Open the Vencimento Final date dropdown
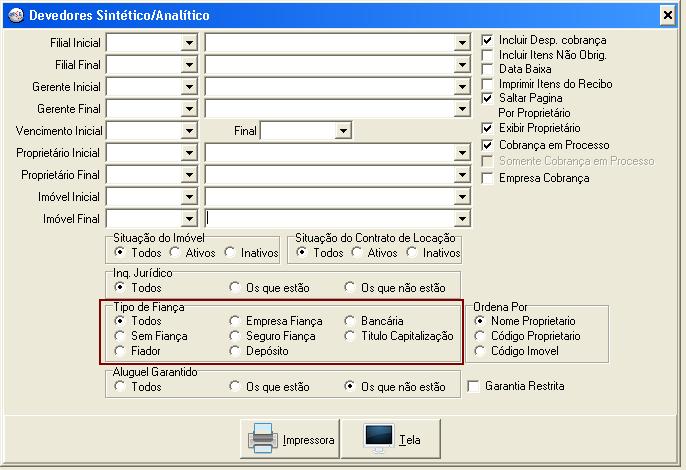Viewport: 686px width, 470px height. tap(343, 131)
